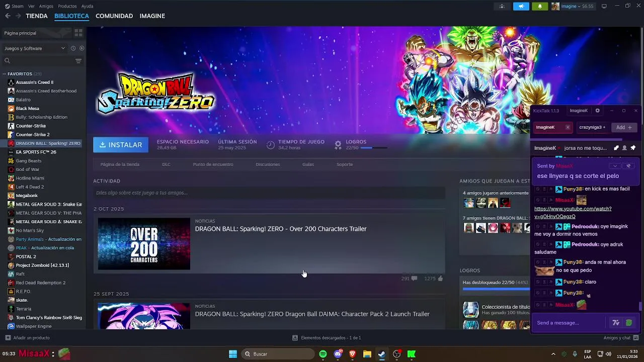This screenshot has height=362, width=644.
Task: Open the Discusiones tab
Action: coord(268,164)
